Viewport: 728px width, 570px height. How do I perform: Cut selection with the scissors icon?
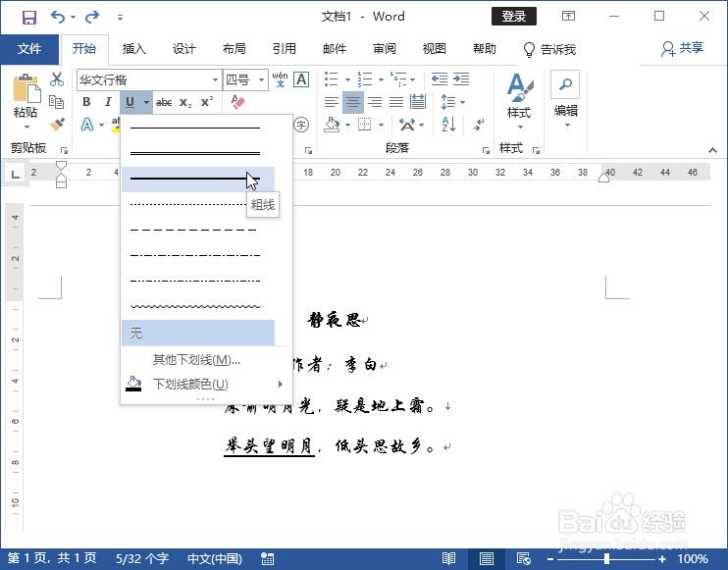(57, 79)
